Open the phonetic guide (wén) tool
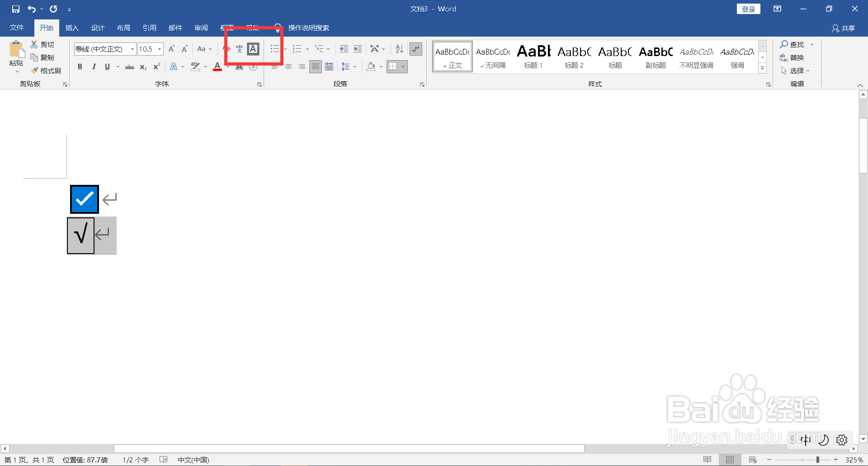 pos(239,49)
